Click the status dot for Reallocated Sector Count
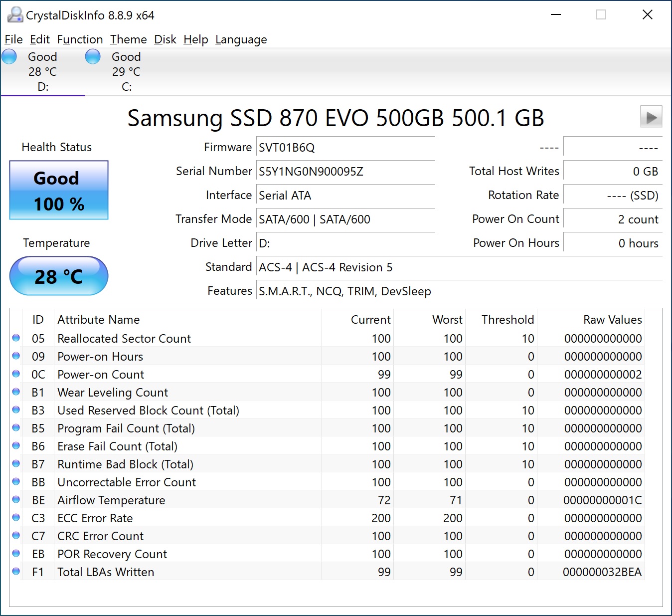672x616 pixels. (x=16, y=338)
